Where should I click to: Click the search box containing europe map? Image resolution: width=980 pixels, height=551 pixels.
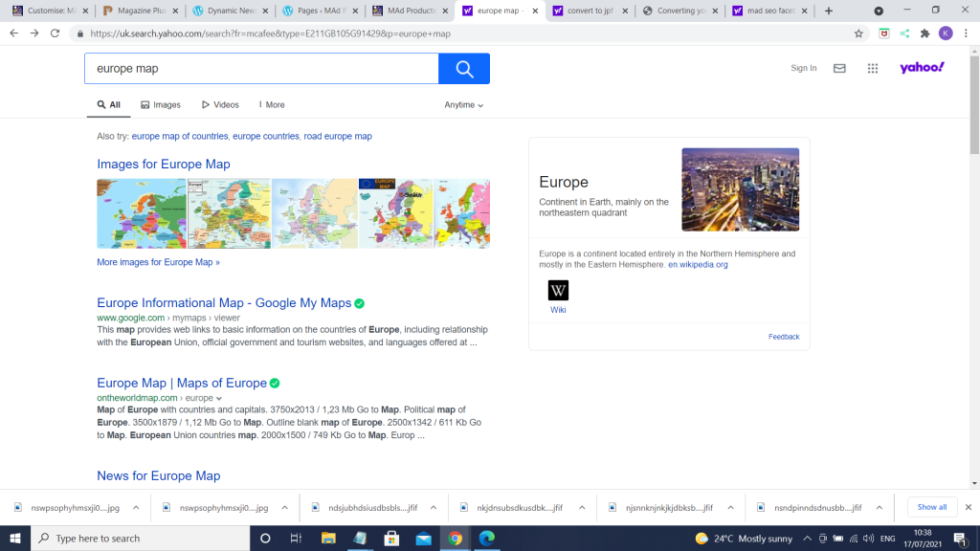[x=261, y=69]
